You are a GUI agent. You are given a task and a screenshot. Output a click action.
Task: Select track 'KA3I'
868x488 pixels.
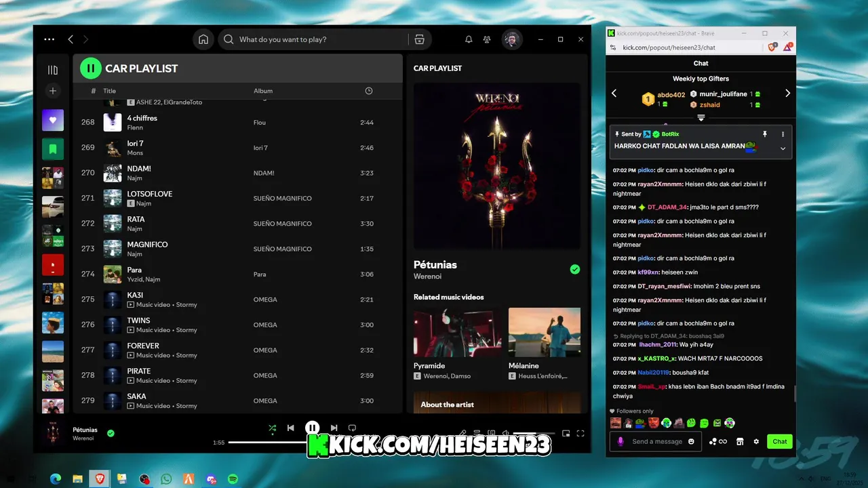click(x=237, y=300)
